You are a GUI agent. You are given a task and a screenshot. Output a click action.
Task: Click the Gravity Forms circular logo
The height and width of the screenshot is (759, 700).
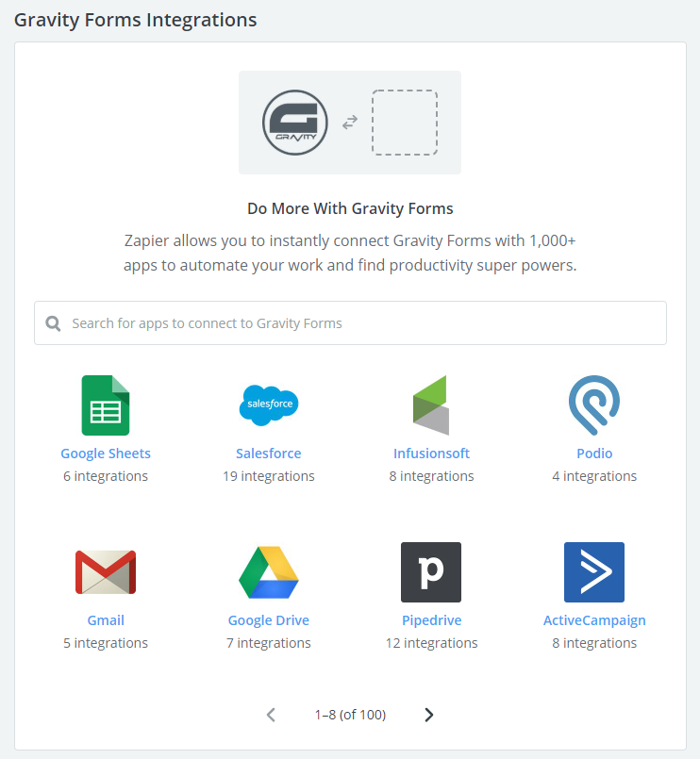click(295, 123)
